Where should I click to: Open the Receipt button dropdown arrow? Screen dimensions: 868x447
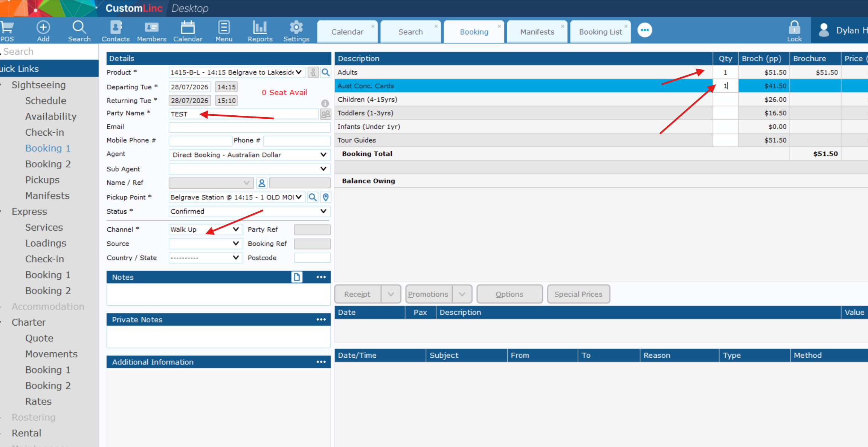click(391, 294)
